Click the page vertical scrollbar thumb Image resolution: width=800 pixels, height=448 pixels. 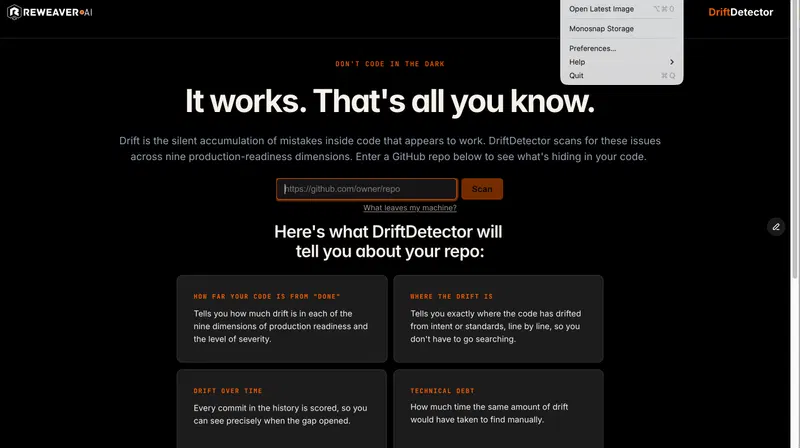[x=794, y=139]
